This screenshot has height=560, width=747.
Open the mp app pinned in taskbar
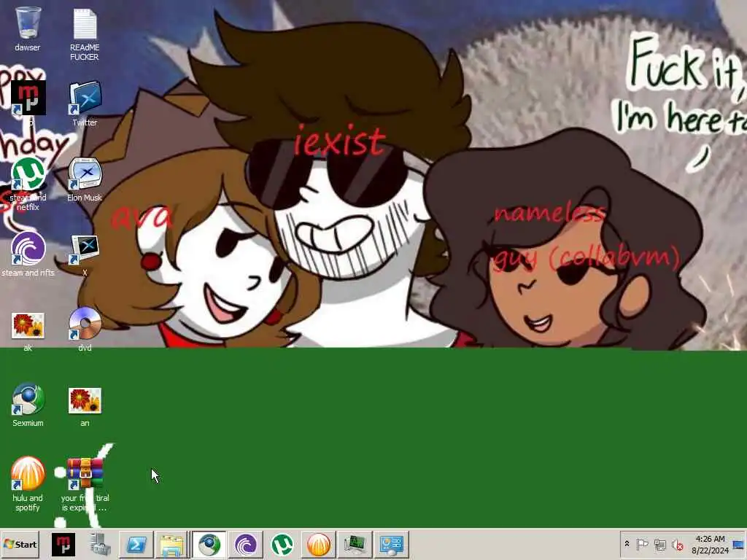point(63,544)
